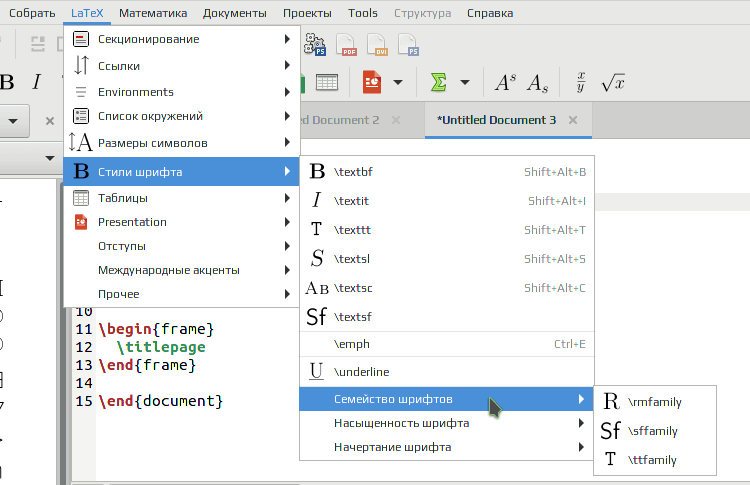Insert a table using the toolbar grid icon
This screenshot has height=485, width=750.
point(327,82)
